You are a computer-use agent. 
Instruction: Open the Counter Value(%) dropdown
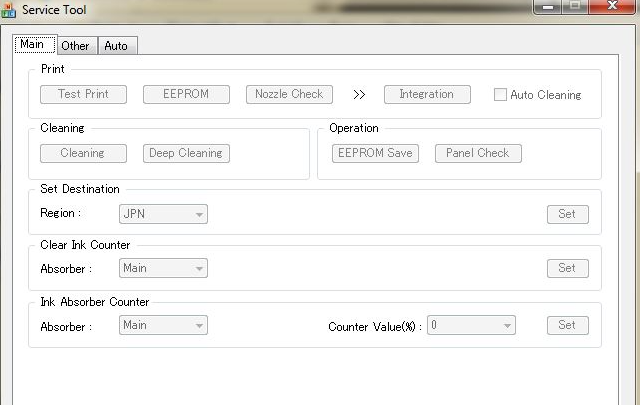(471, 325)
